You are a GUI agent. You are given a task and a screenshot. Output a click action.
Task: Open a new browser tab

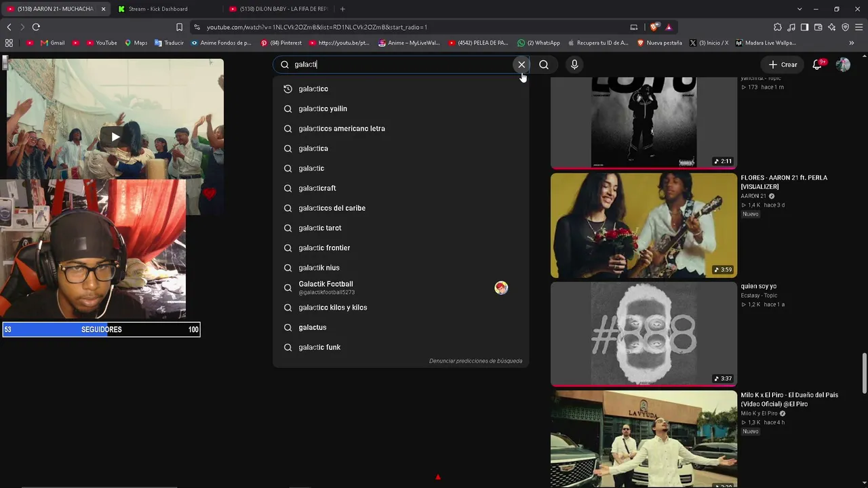342,9
